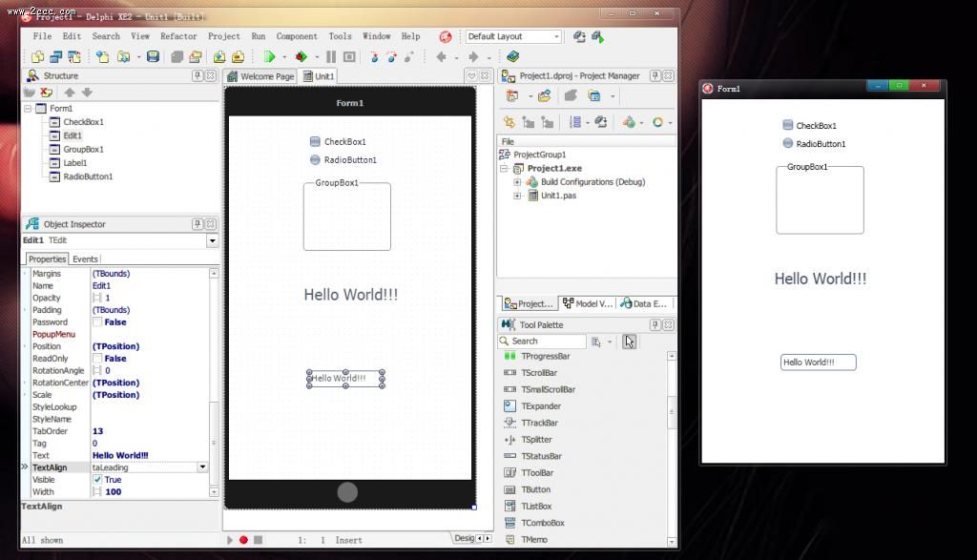
Task: Click the Forward navigation arrow icon
Action: [473, 56]
